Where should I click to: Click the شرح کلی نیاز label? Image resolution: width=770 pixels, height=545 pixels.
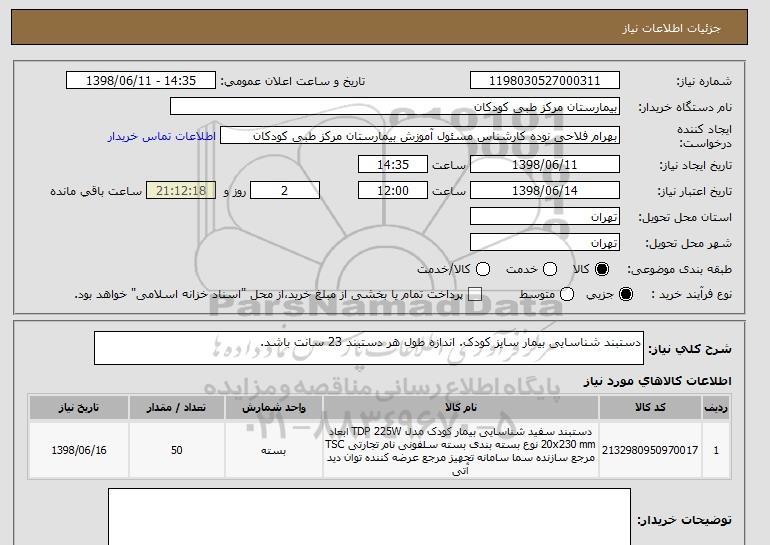pyautogui.click(x=690, y=349)
